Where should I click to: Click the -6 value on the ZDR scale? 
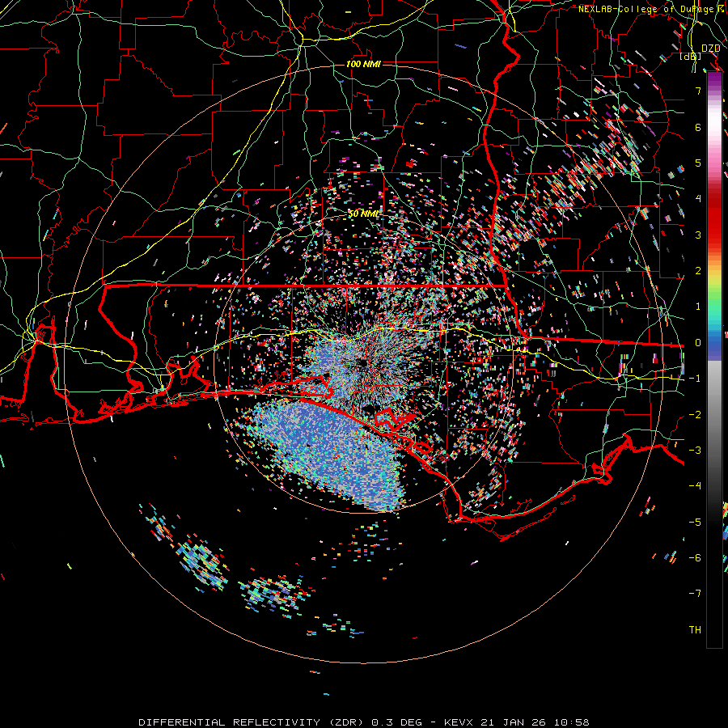pos(695,558)
